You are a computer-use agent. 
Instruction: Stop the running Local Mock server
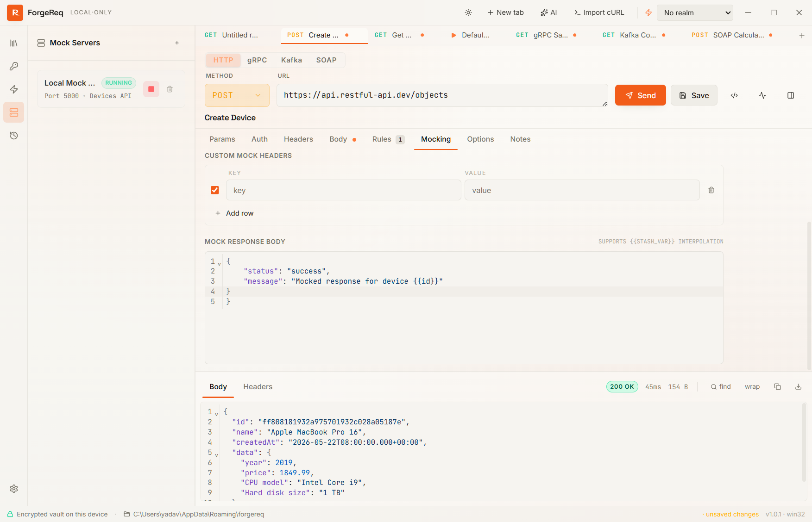pyautogui.click(x=151, y=89)
